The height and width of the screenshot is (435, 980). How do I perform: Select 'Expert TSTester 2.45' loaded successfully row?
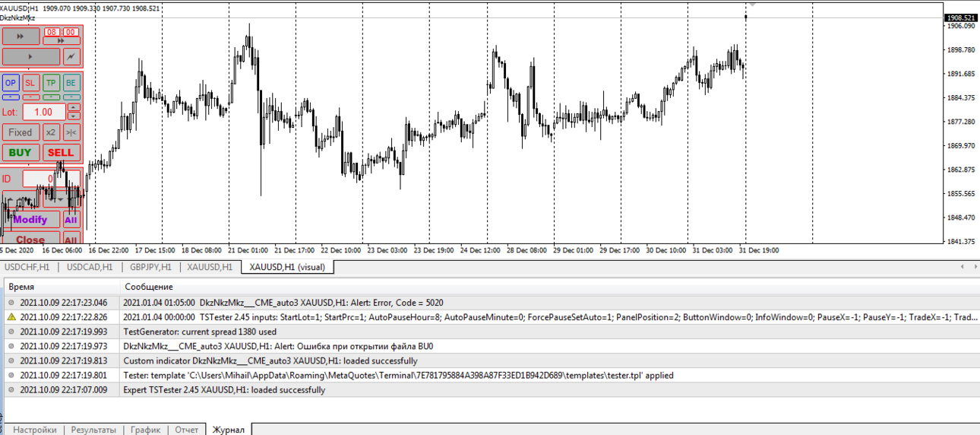coord(491,390)
